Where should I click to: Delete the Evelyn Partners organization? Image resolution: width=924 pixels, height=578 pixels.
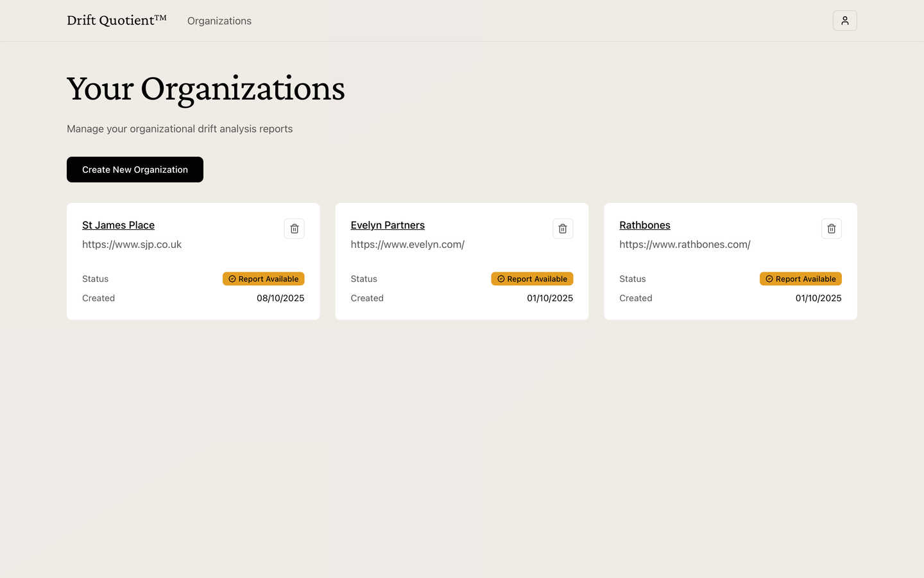[563, 229]
